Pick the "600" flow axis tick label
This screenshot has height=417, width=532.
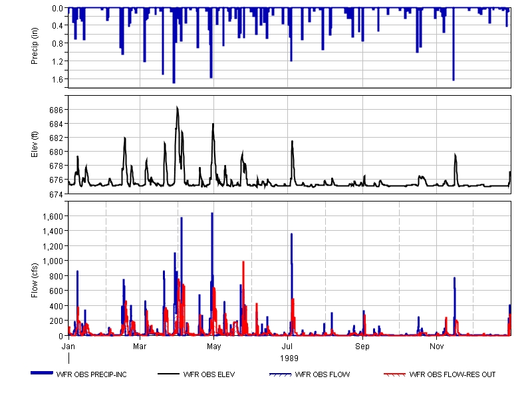57,291
